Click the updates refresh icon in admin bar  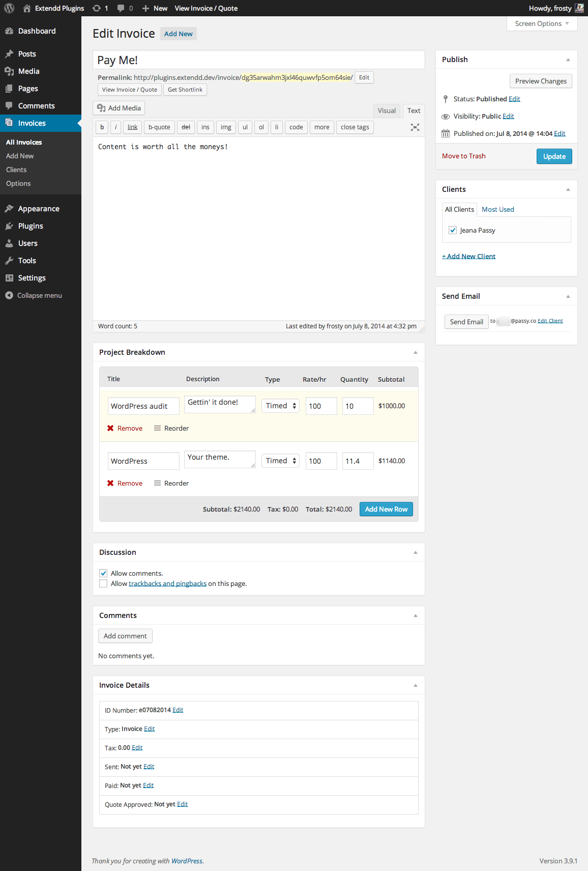point(97,8)
